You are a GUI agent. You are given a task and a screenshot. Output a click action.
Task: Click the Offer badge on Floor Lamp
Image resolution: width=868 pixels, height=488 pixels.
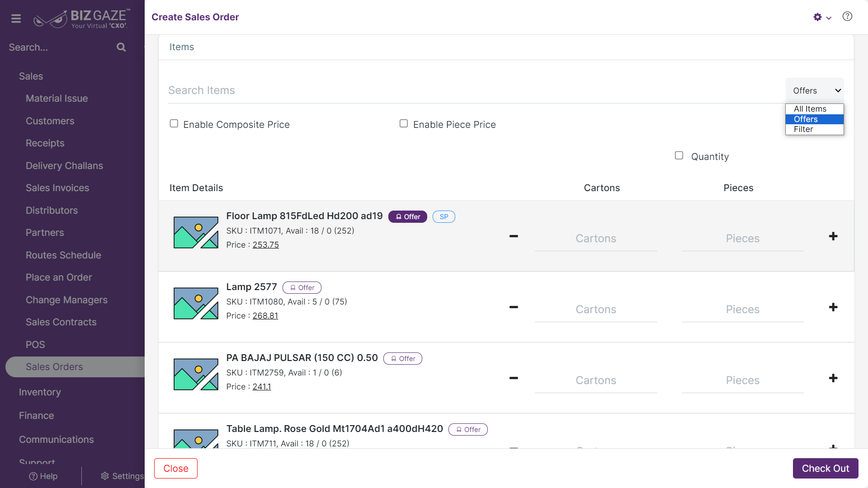pyautogui.click(x=408, y=217)
